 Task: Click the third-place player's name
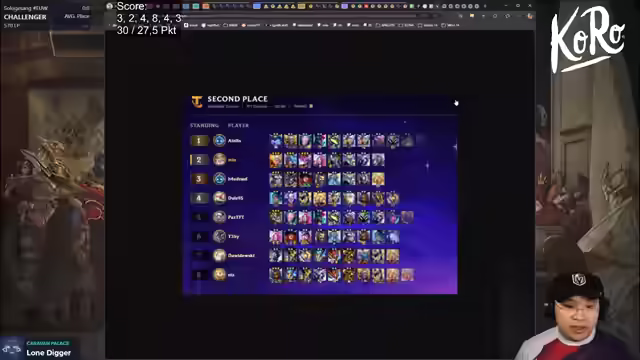tap(238, 179)
